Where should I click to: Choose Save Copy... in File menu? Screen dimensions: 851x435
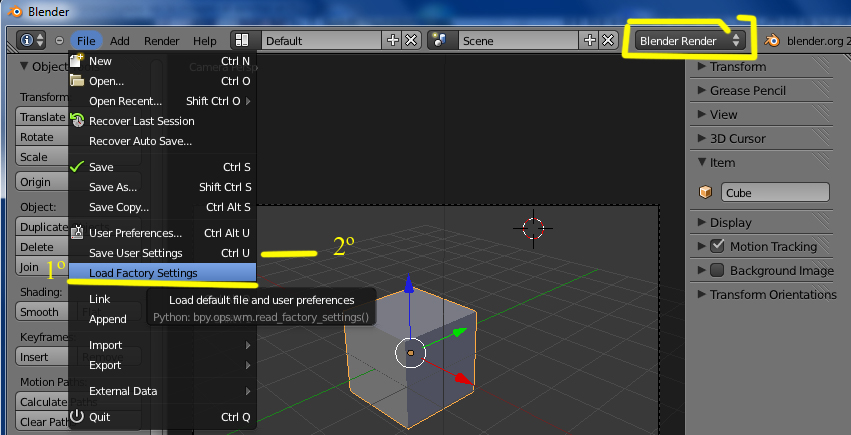point(162,207)
